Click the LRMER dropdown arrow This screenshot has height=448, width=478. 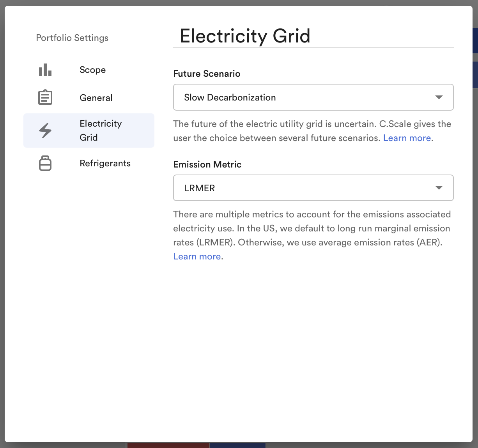point(439,188)
